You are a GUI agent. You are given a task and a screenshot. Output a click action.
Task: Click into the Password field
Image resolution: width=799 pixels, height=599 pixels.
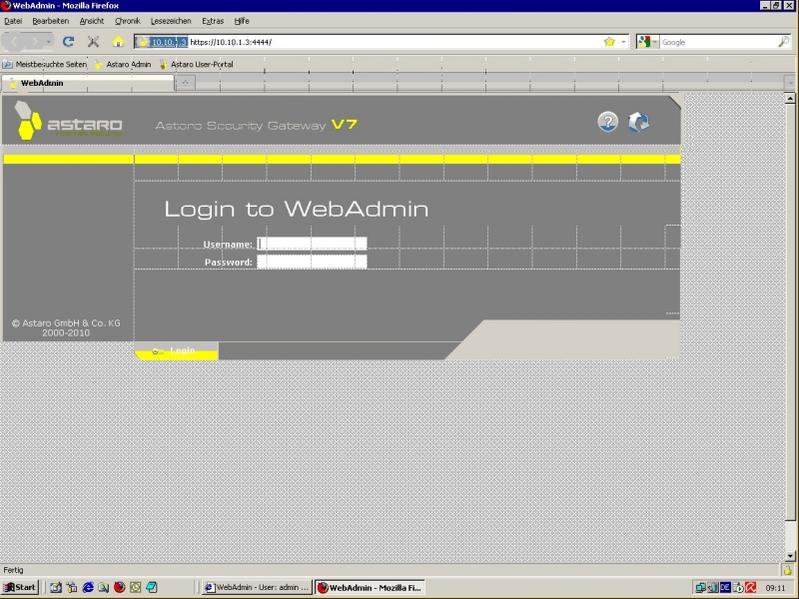312,262
